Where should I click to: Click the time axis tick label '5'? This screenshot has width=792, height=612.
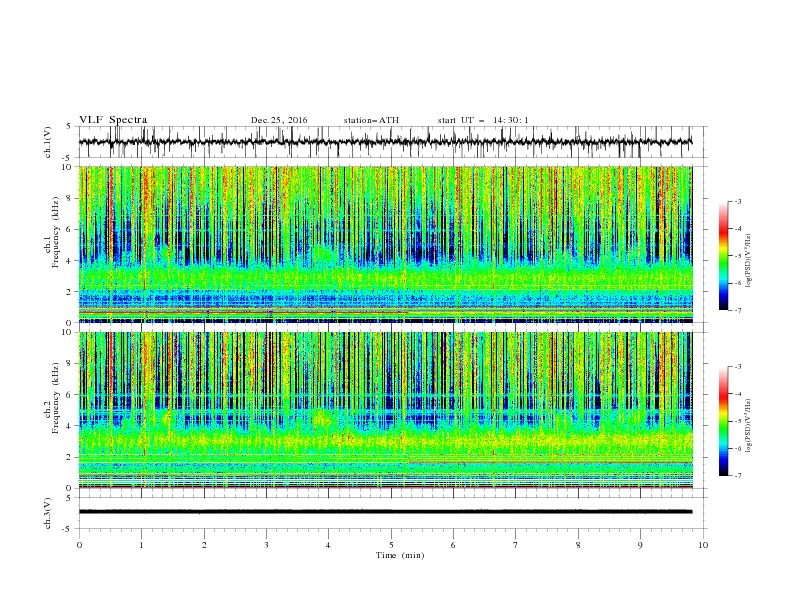[391, 545]
